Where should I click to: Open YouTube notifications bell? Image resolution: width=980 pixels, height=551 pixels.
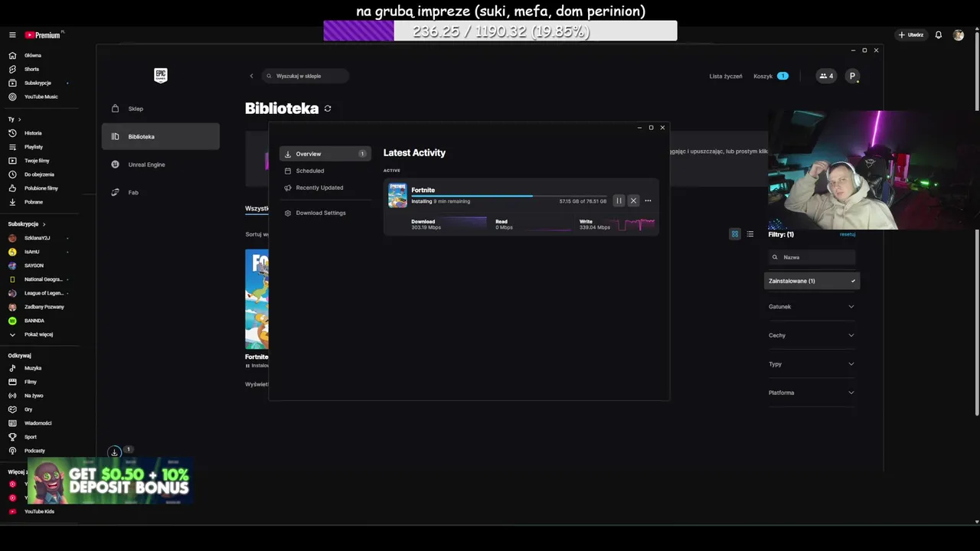click(x=939, y=35)
